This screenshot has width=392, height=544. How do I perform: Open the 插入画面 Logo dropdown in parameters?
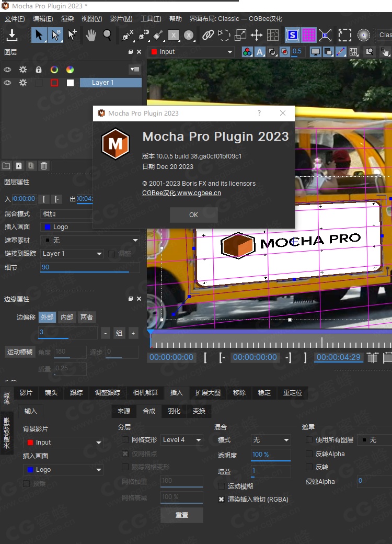tap(63, 469)
